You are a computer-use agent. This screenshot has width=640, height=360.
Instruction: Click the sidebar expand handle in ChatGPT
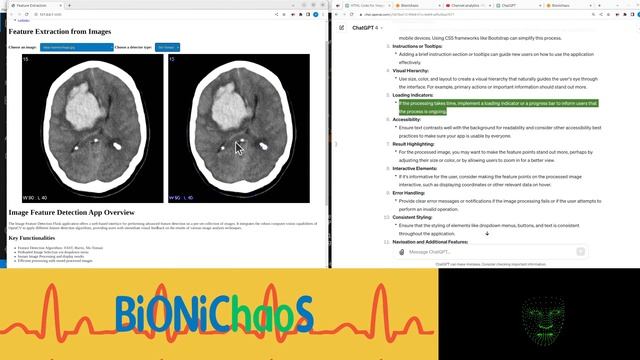click(x=336, y=144)
